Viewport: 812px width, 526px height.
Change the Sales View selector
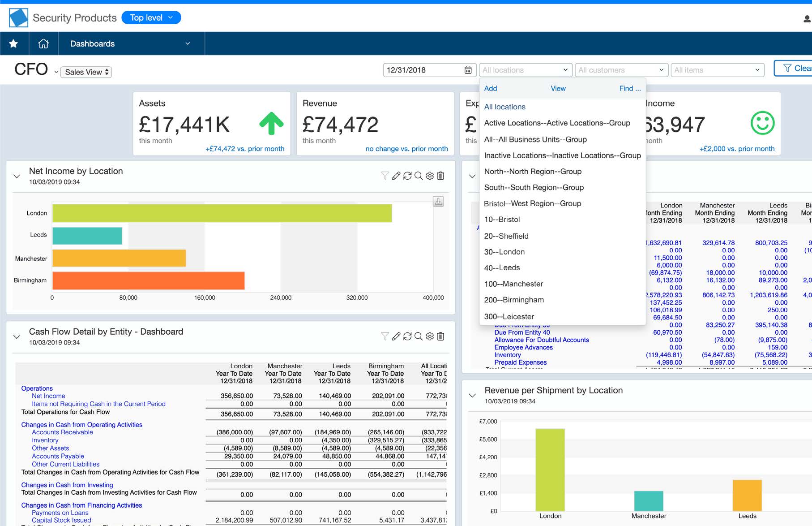[x=86, y=72]
